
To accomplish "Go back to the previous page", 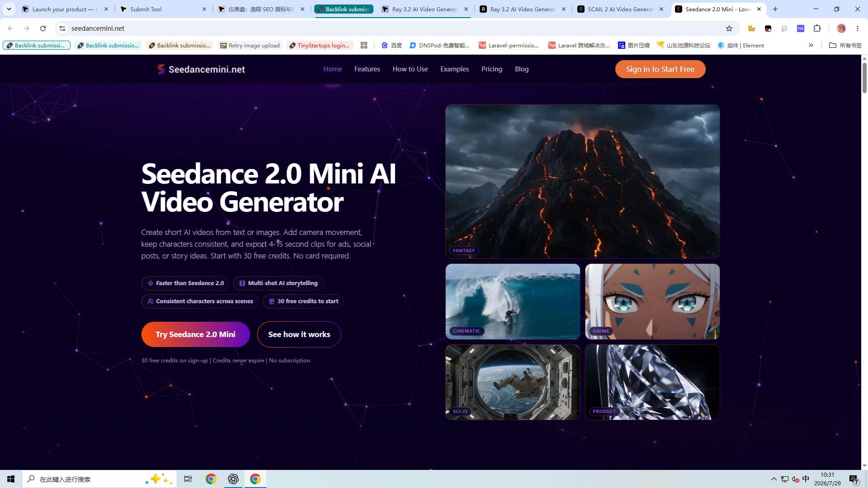I will click(x=10, y=28).
